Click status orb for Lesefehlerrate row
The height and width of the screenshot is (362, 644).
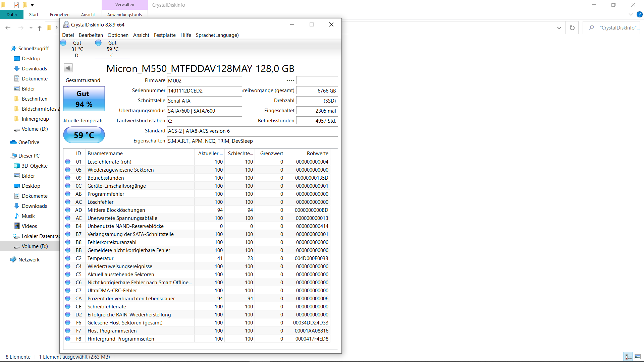(x=68, y=162)
